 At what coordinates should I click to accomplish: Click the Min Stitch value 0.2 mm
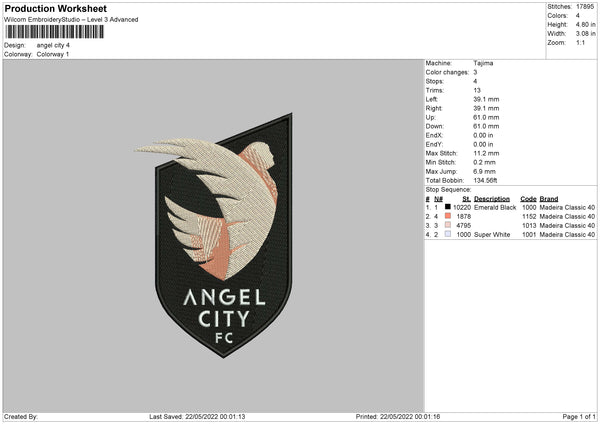[x=484, y=162]
